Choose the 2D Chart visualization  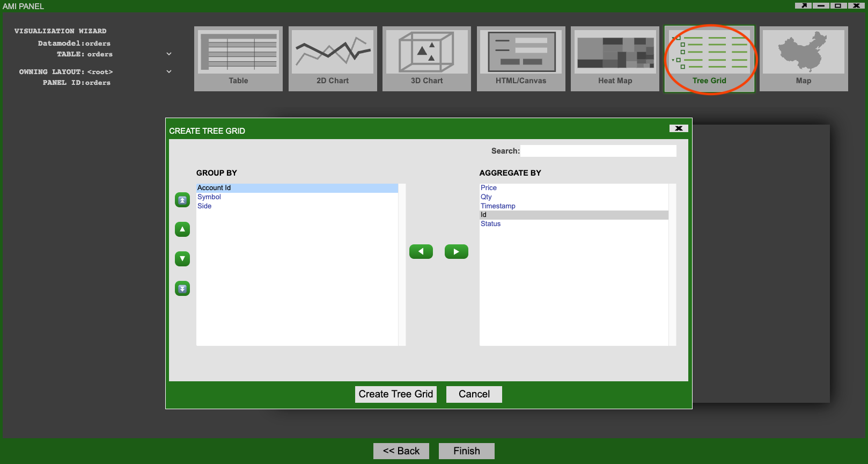333,59
